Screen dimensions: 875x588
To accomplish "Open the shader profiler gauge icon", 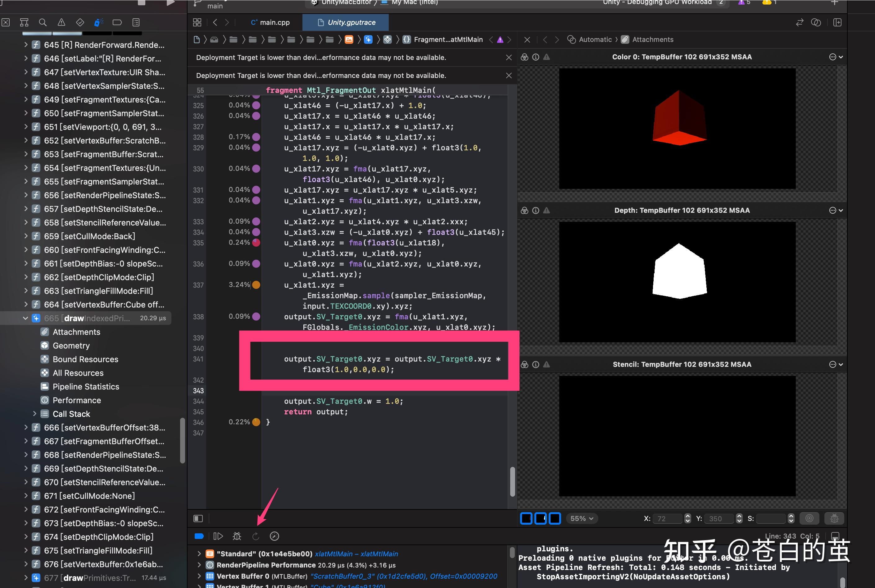I will (x=274, y=536).
